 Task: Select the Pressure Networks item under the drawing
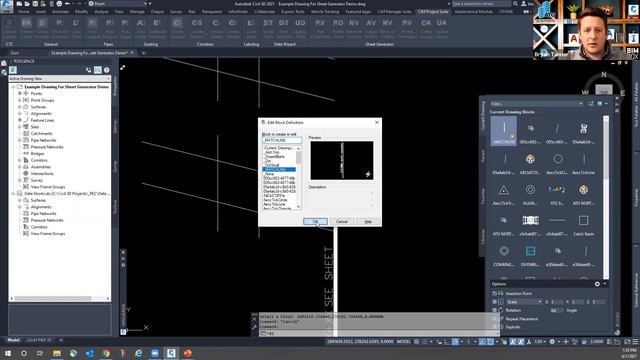(47, 147)
